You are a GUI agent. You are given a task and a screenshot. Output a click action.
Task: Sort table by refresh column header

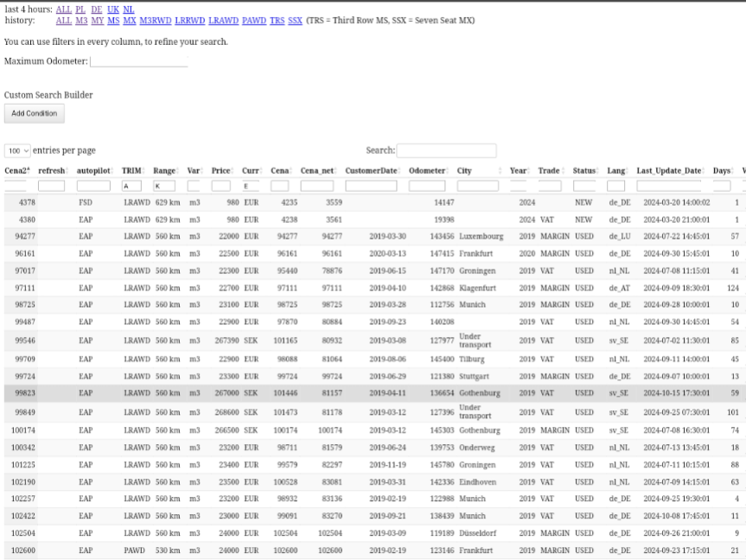click(x=51, y=171)
